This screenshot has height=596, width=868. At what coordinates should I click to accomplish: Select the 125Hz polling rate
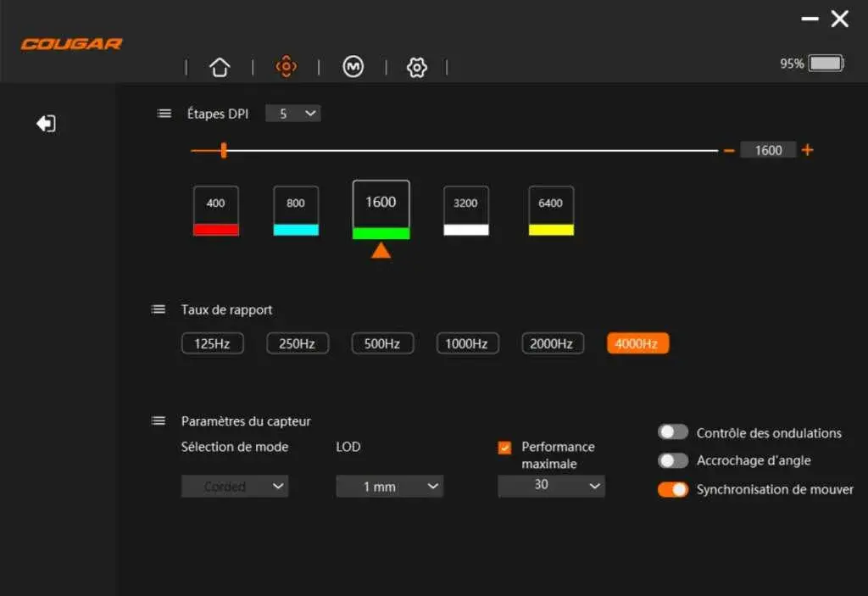pyautogui.click(x=212, y=343)
